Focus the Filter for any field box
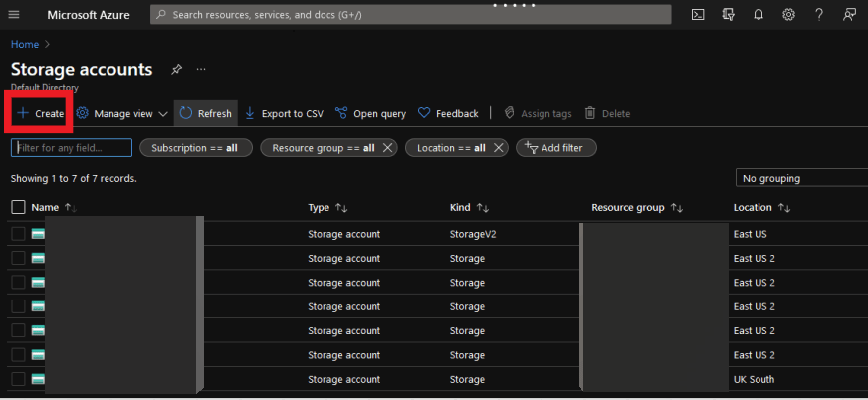The height and width of the screenshot is (400, 868). tap(72, 147)
